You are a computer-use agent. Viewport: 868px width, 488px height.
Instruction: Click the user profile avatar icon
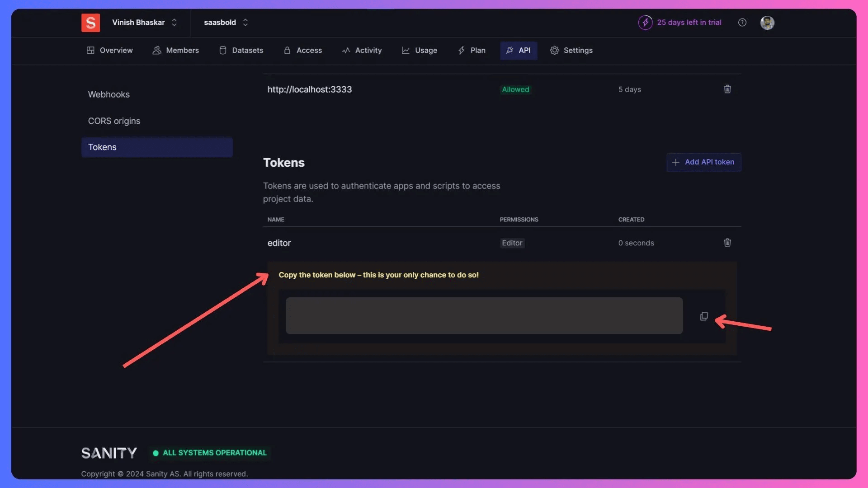(x=767, y=22)
